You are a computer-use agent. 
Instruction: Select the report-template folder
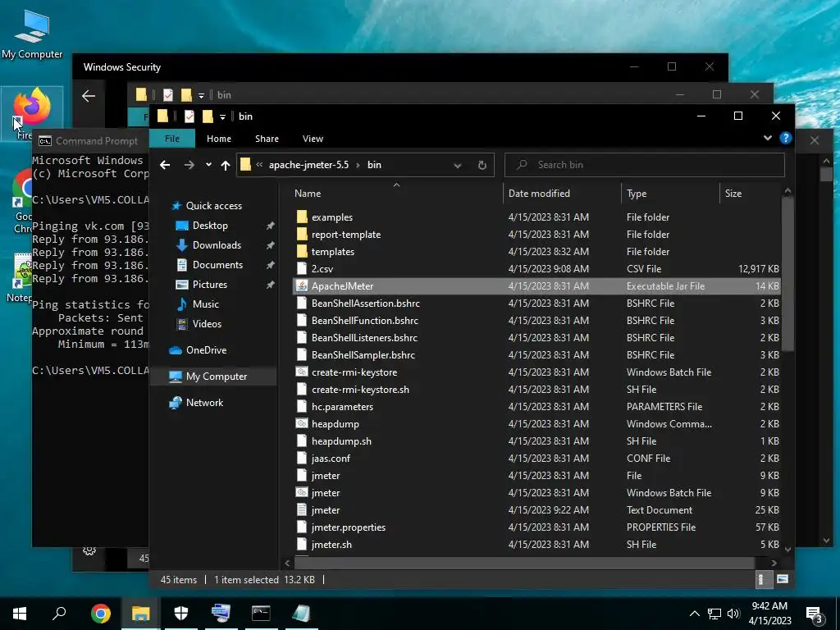click(x=346, y=235)
